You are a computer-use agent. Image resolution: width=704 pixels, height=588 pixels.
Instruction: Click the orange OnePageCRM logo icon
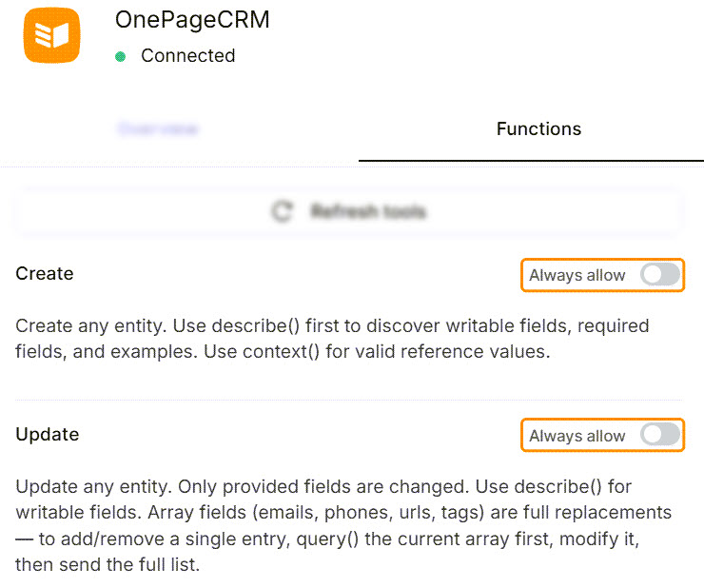[51, 35]
